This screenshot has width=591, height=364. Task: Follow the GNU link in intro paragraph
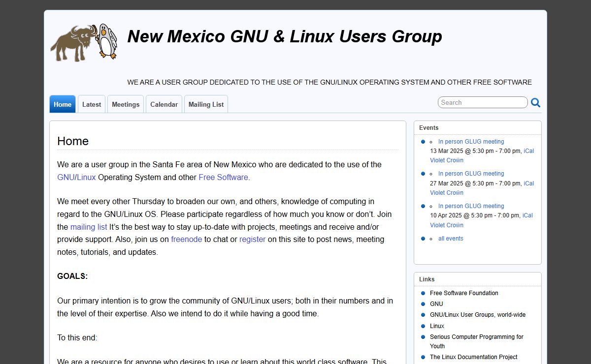(x=66, y=177)
